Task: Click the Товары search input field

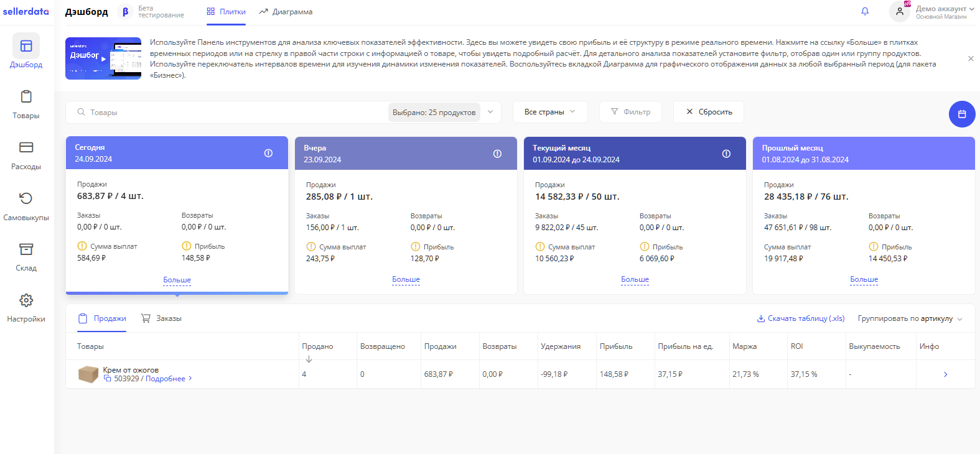Action: pyautogui.click(x=230, y=113)
